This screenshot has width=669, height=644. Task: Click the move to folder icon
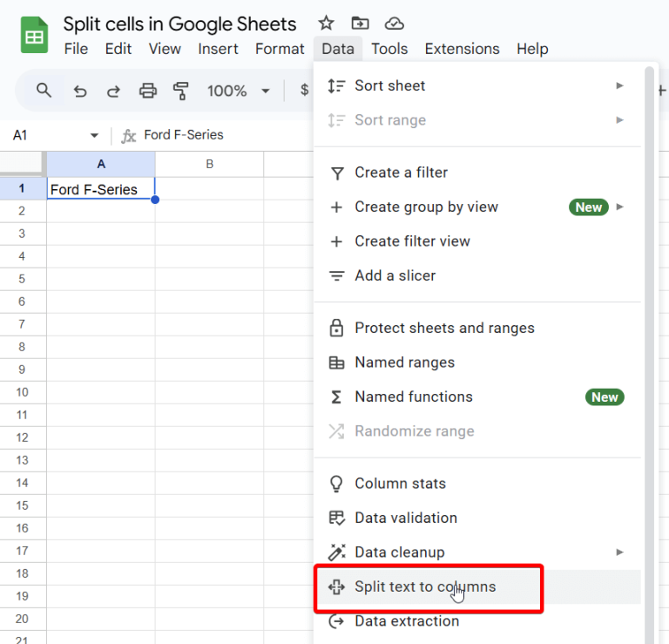[x=359, y=24]
